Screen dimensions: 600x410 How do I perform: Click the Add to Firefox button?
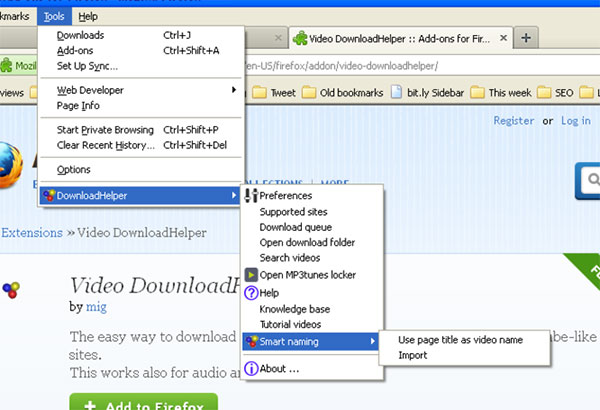click(x=143, y=402)
